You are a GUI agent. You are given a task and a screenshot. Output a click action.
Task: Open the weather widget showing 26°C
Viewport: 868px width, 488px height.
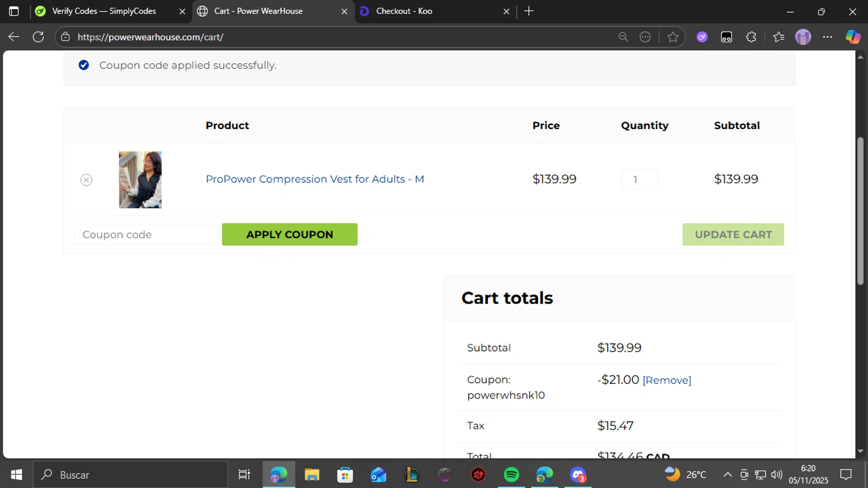pyautogui.click(x=686, y=475)
